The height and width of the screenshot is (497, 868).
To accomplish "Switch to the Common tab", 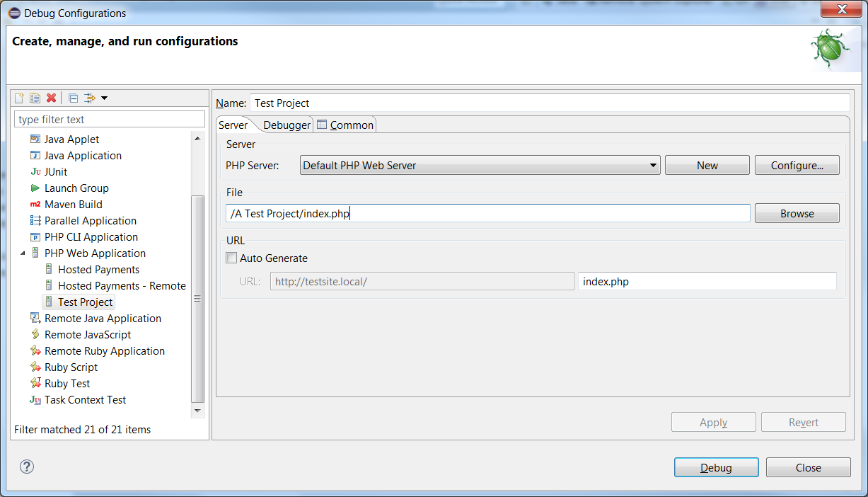I will click(351, 125).
